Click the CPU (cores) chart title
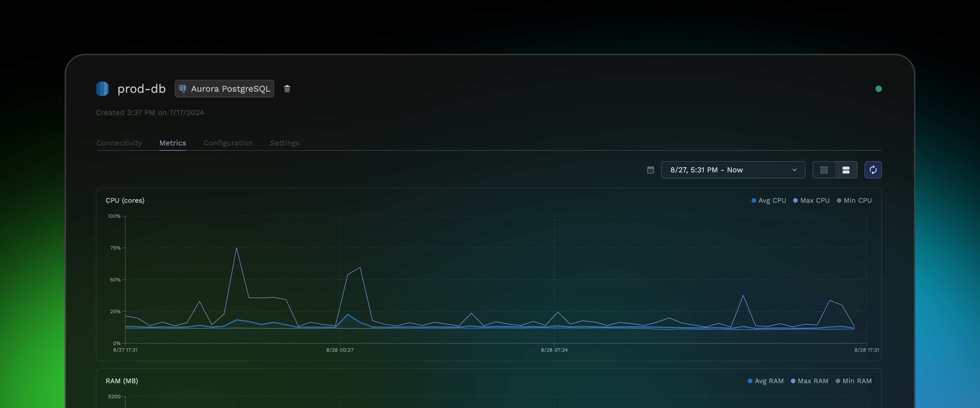 [125, 200]
